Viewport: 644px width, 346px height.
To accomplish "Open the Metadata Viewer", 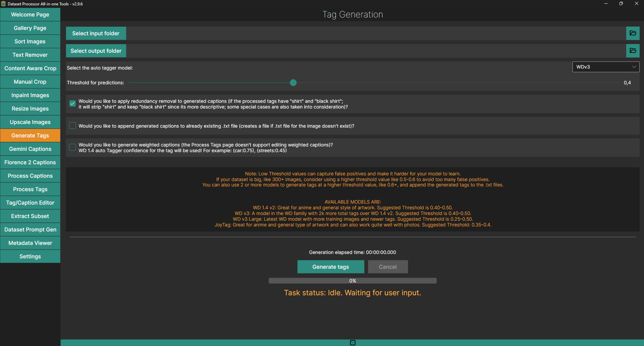I will (x=30, y=243).
